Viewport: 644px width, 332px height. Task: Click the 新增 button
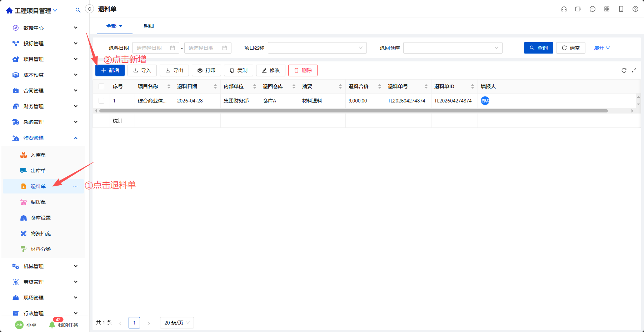[110, 70]
